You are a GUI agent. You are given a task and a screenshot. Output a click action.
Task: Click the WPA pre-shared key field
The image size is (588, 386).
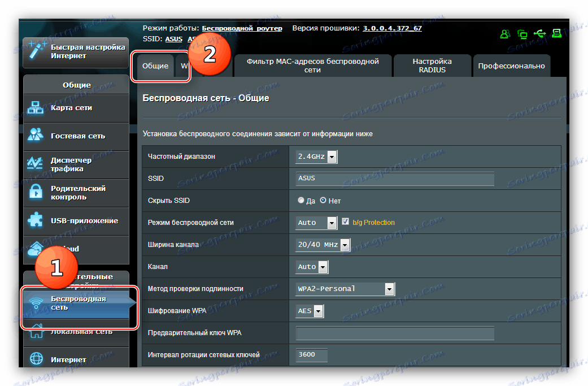[x=395, y=333]
